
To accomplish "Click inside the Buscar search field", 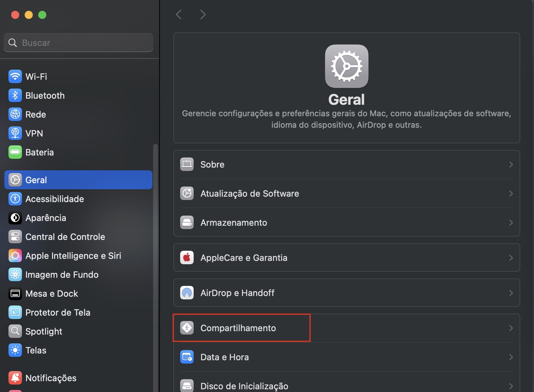I will [78, 43].
